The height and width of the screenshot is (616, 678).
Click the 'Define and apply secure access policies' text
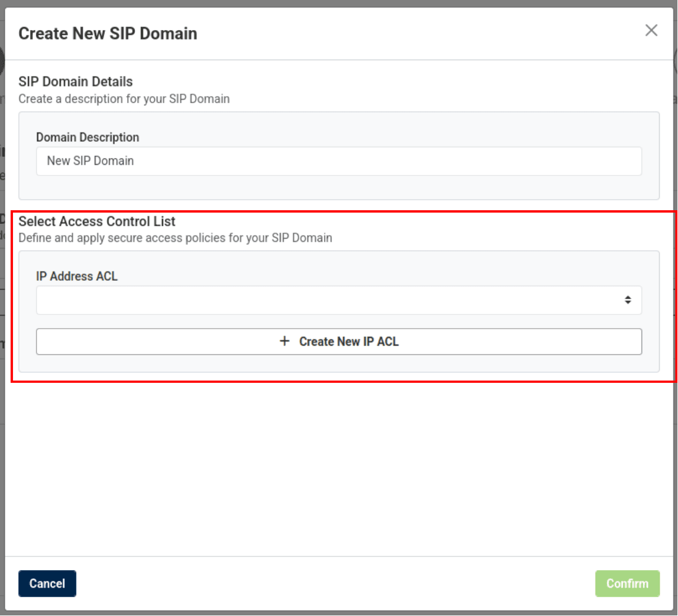pyautogui.click(x=175, y=238)
